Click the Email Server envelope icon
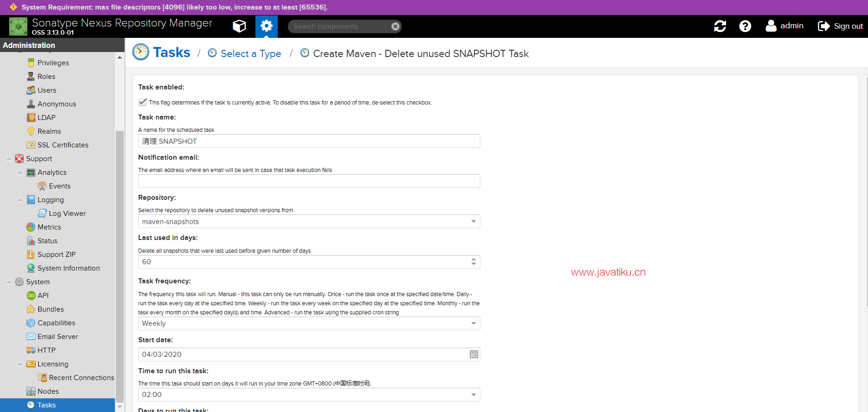 31,336
